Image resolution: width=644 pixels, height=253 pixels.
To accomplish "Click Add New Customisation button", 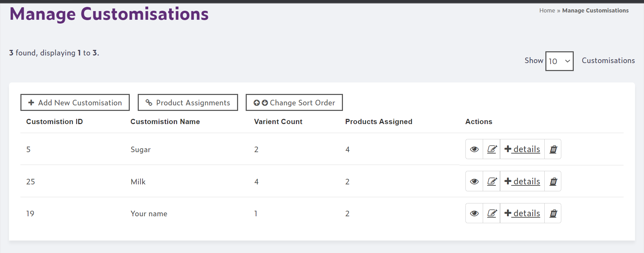I will coord(75,103).
